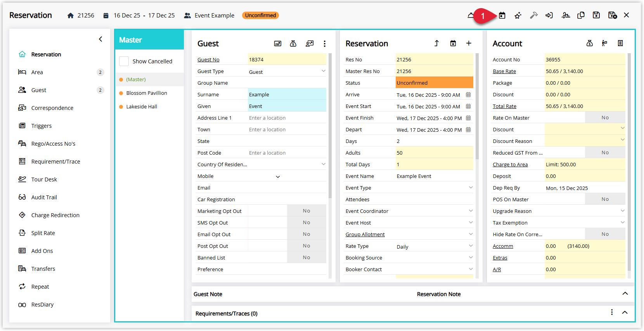The height and width of the screenshot is (331, 644).
Task: Open the Audit Trail sidebar item
Action: [x=61, y=197]
